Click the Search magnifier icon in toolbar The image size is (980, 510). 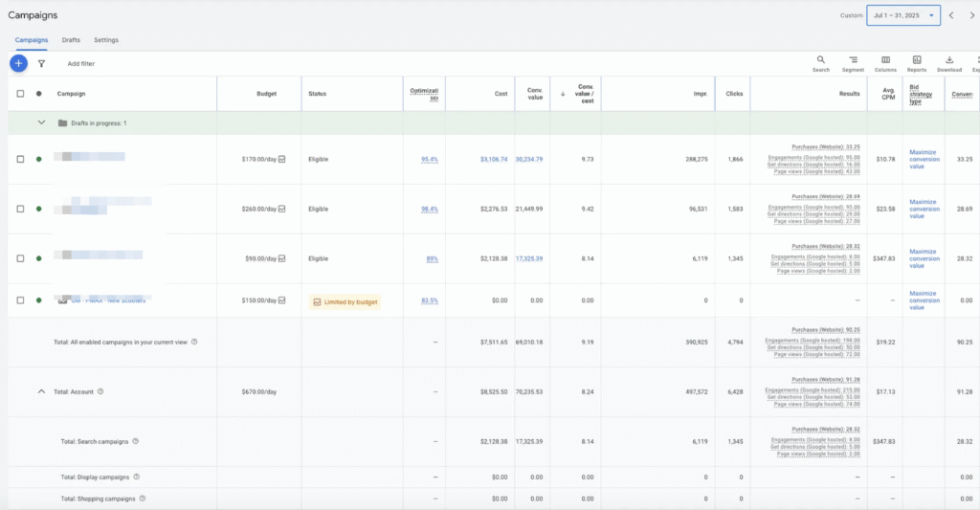point(820,60)
